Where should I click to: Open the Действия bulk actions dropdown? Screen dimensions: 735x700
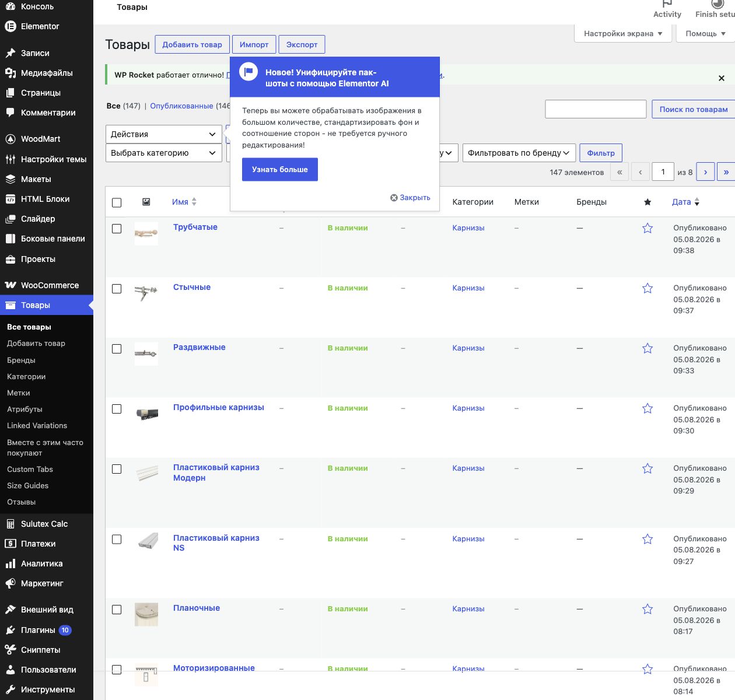tap(164, 134)
